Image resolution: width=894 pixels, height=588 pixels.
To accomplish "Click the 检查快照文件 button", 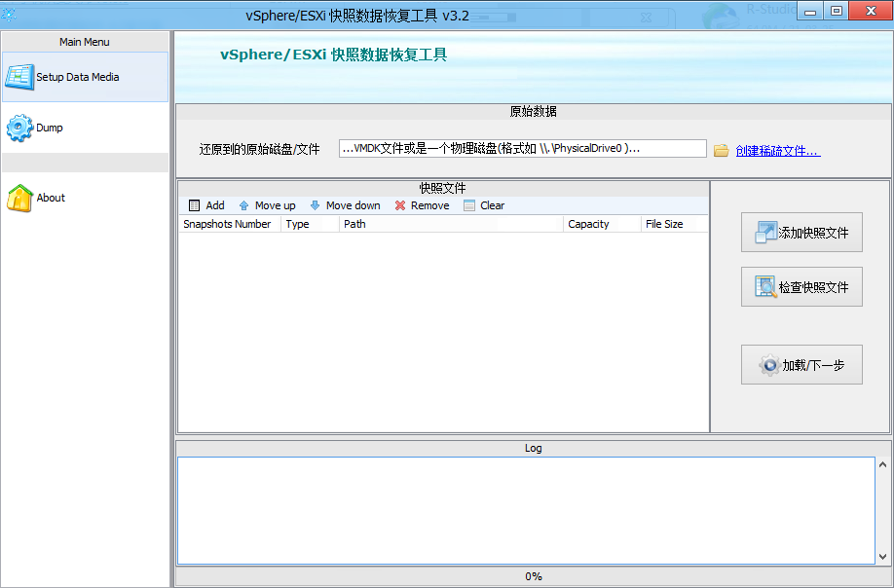I will click(x=801, y=287).
